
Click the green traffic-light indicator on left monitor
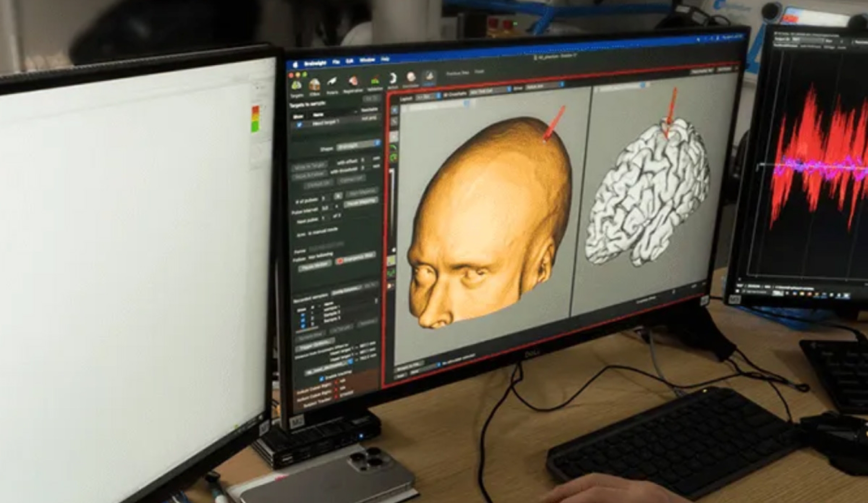tap(255, 127)
